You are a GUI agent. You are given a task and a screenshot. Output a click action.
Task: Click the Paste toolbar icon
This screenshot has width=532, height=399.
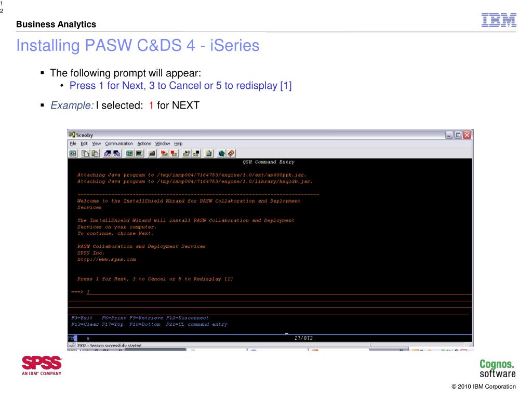tap(96, 153)
